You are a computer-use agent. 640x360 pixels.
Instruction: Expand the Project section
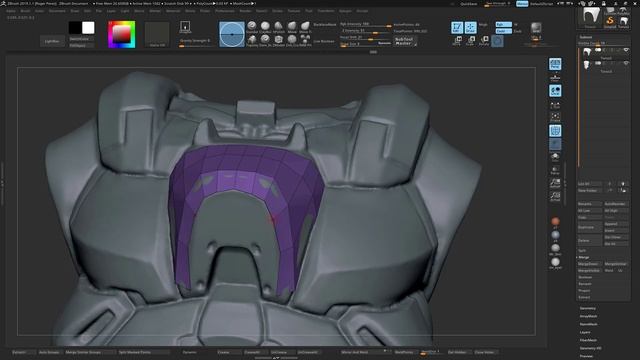(x=584, y=291)
